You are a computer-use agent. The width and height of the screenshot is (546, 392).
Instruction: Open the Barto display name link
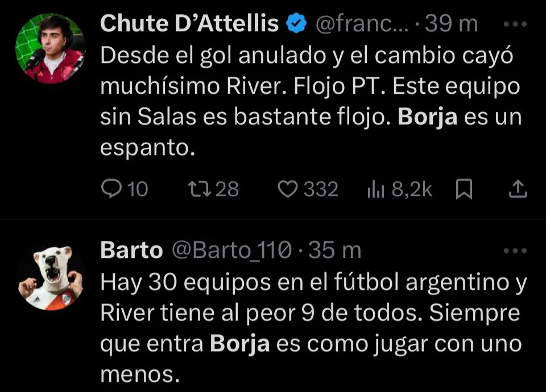click(131, 251)
